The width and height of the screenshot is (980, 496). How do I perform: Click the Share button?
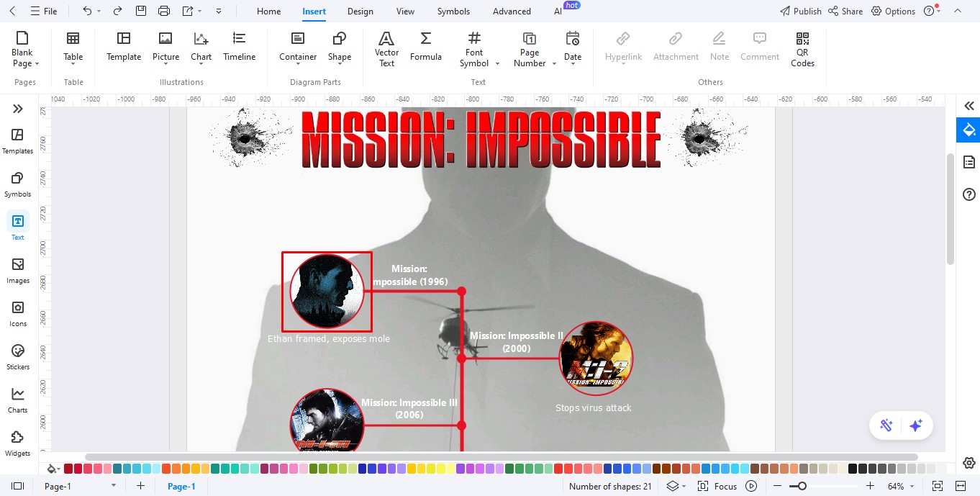[845, 11]
